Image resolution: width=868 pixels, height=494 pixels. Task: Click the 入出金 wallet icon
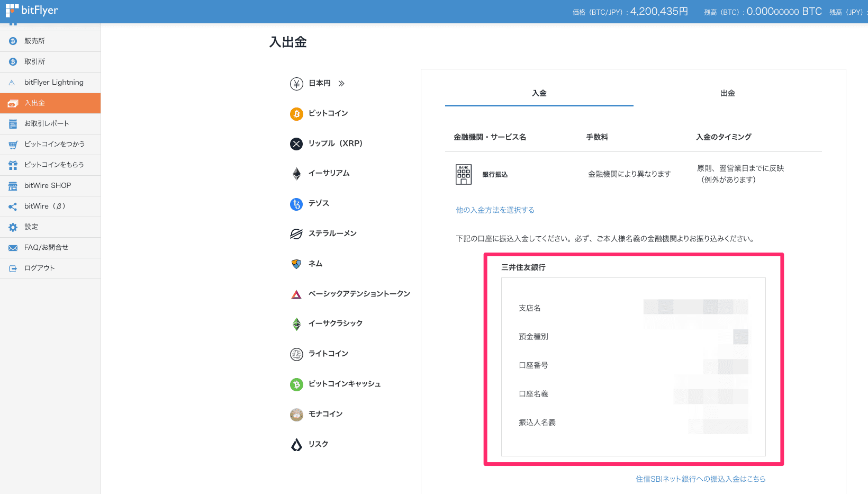pyautogui.click(x=13, y=103)
